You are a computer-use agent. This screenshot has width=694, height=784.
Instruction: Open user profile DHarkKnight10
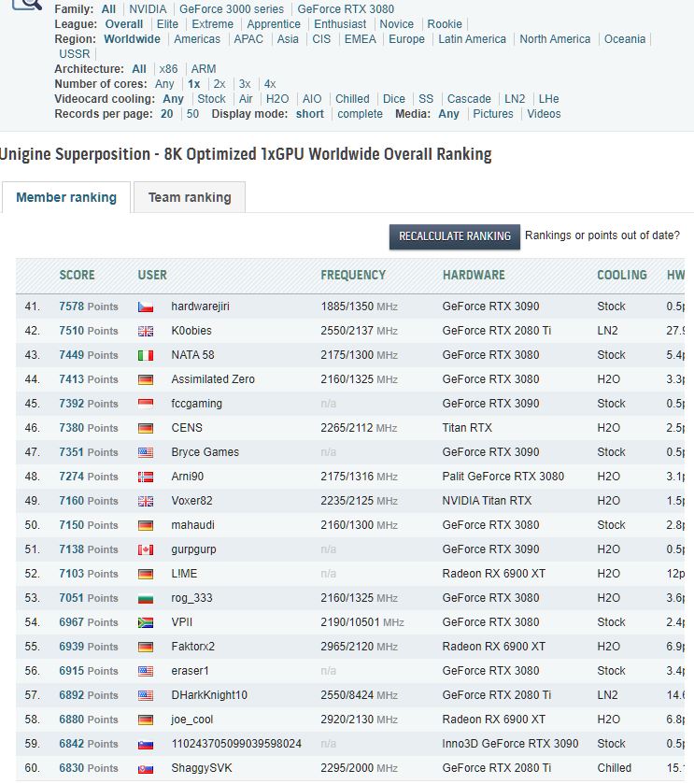[x=209, y=695]
